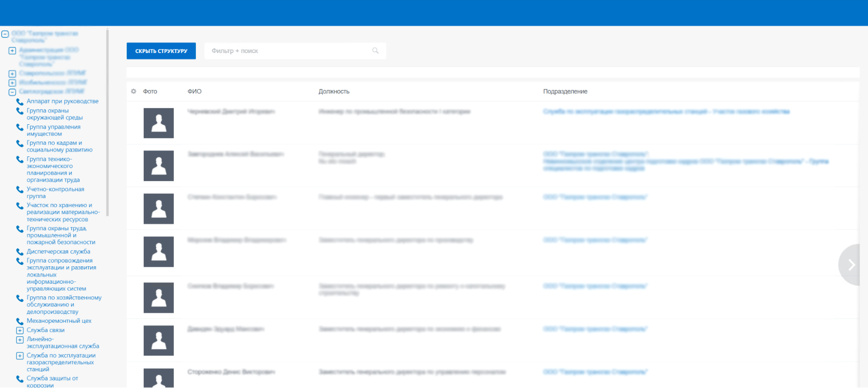868x388 pixels.
Task: Expand Служба по эксплуатации газораспределительных станций
Action: 20,356
